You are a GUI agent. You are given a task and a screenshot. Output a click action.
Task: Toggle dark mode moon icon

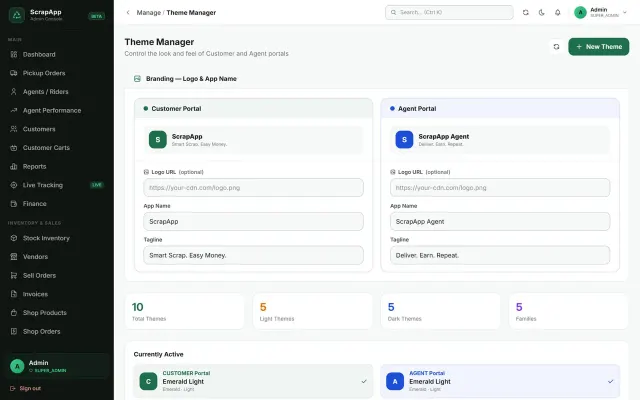tap(542, 13)
